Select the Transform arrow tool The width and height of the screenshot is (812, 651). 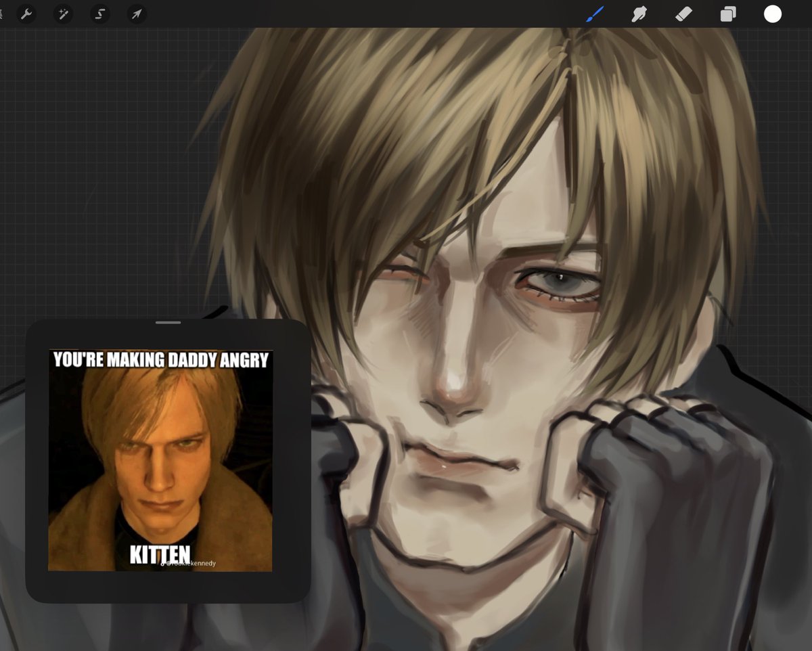coord(136,14)
